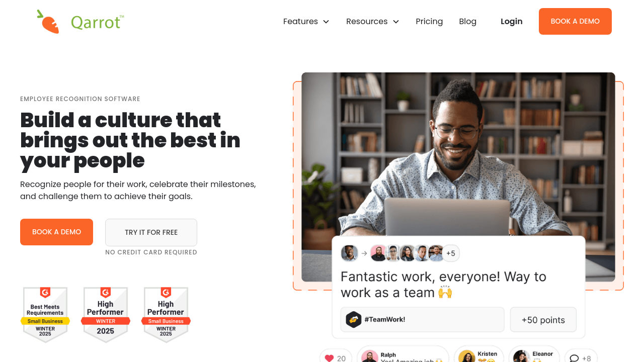Click the sender avatar in recognition card
The width and height of the screenshot is (644, 362).
tap(349, 253)
